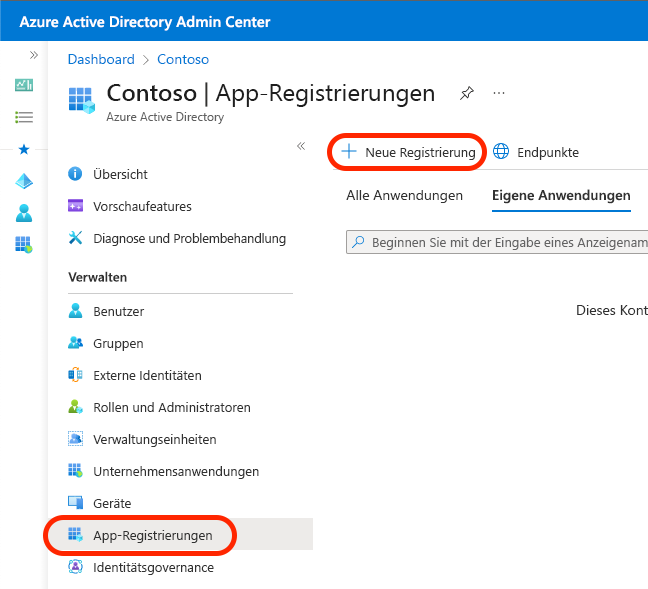The image size is (648, 589).
Task: Select App-Registrierungen menu item
Action: [180, 534]
